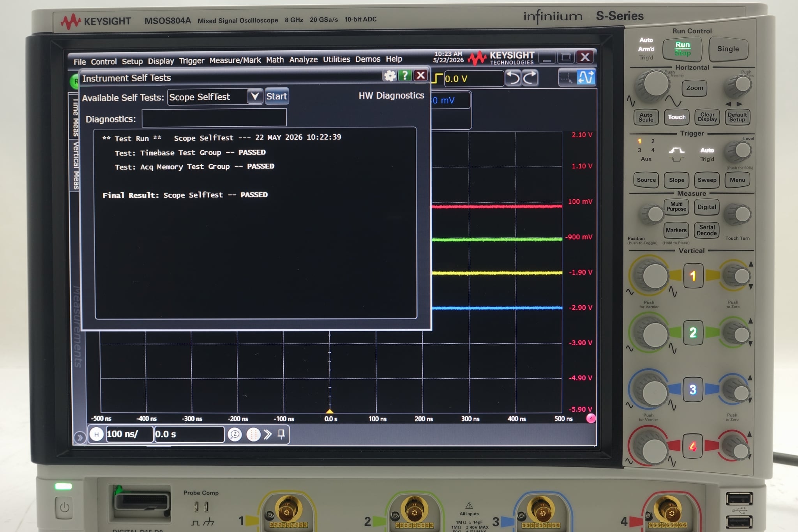
Task: Click the horizontal H button
Action: [x=96, y=434]
